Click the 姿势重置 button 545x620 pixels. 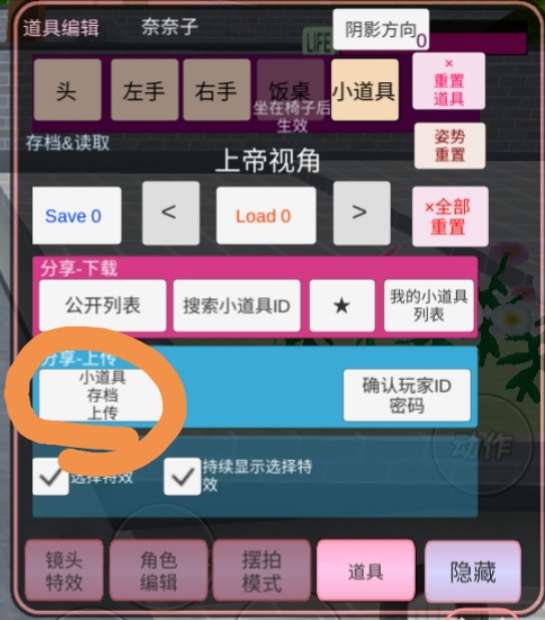(450, 146)
